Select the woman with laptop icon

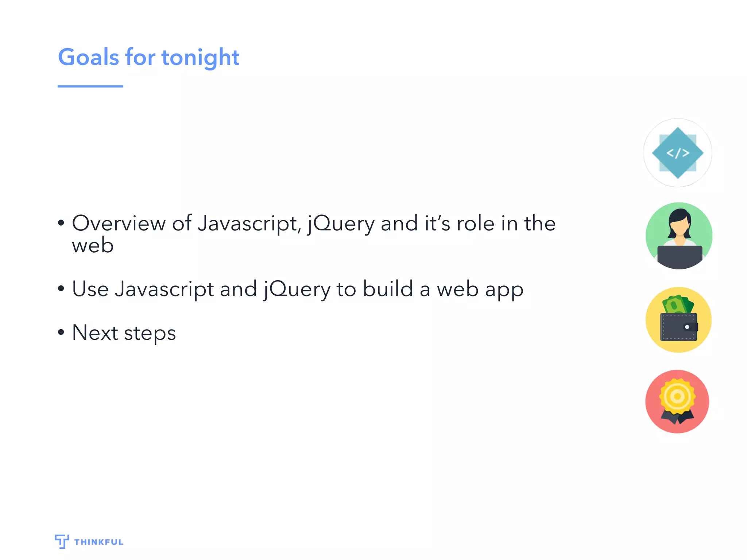[x=679, y=236]
